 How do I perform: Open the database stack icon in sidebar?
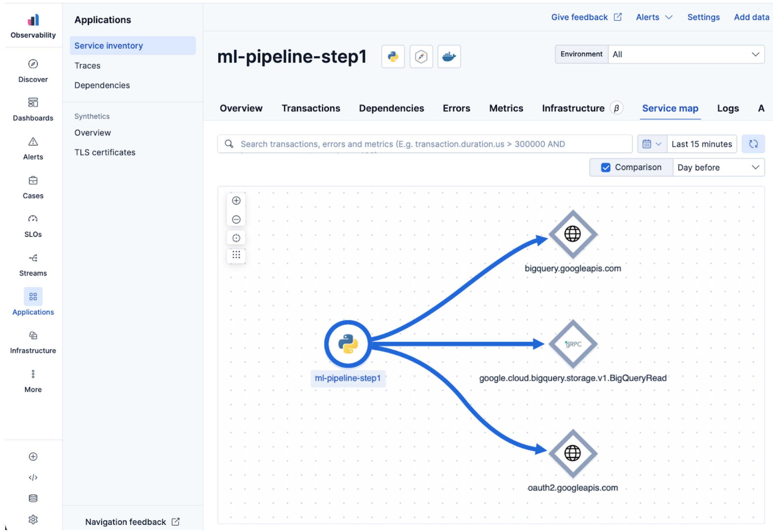[x=33, y=498]
